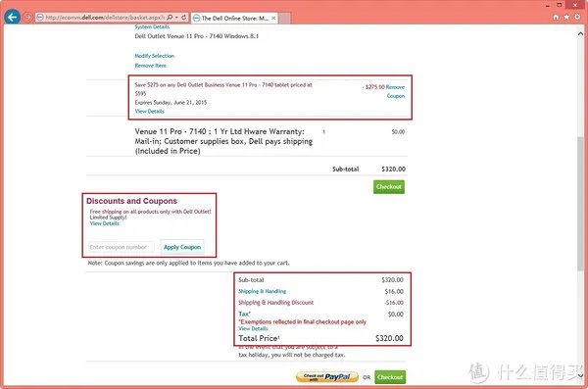
Task: Expand the address bar dropdown arrow
Action: pyautogui.click(x=176, y=18)
